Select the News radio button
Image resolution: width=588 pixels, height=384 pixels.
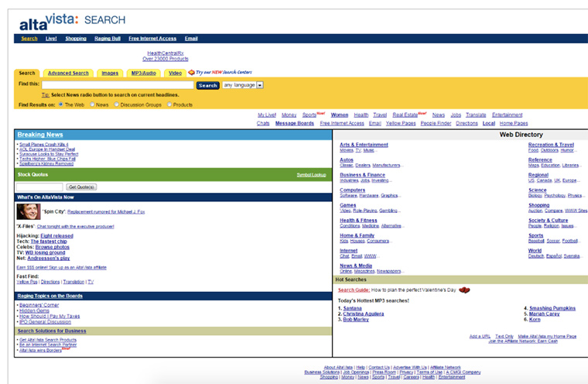pos(92,105)
